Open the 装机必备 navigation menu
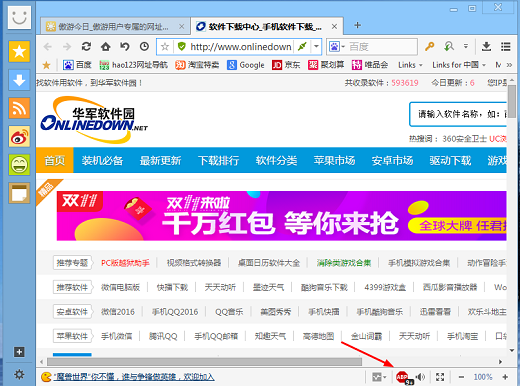520x386 pixels. 102,161
